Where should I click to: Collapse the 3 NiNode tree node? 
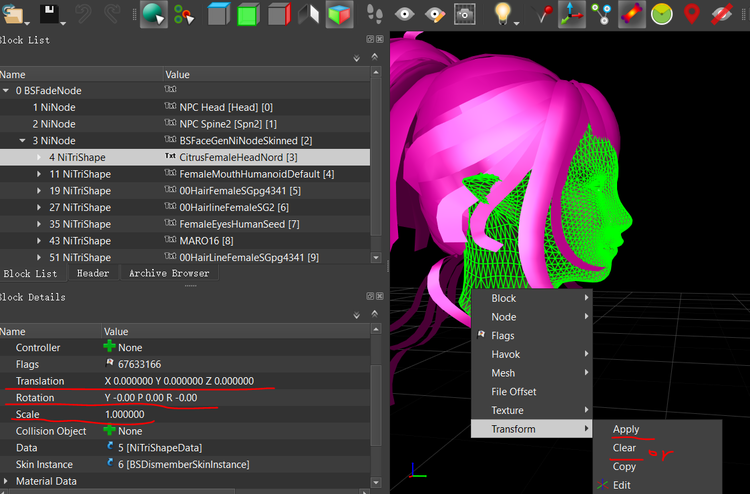click(x=22, y=140)
